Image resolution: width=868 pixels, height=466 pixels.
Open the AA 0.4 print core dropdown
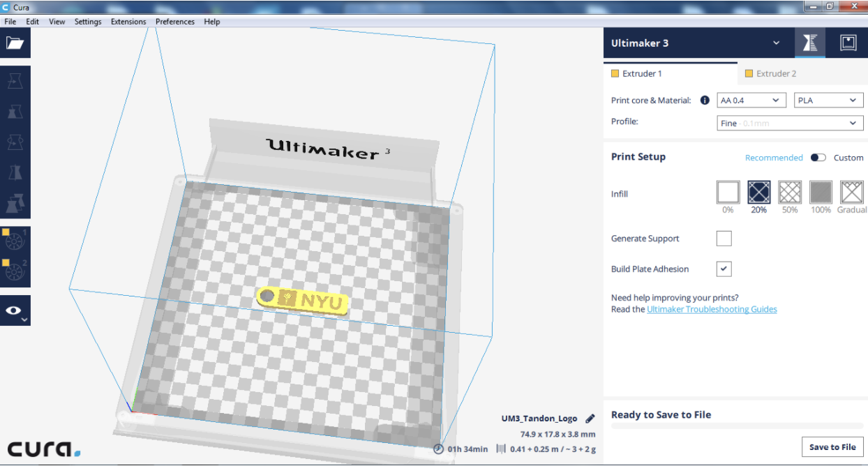point(752,100)
